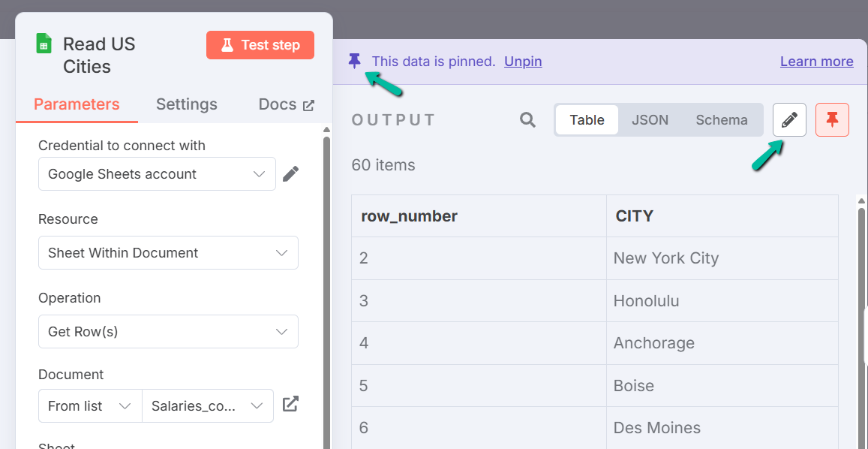Click the purple pin icon in the pinned banner
Viewport: 868px width, 449px height.
point(353,61)
